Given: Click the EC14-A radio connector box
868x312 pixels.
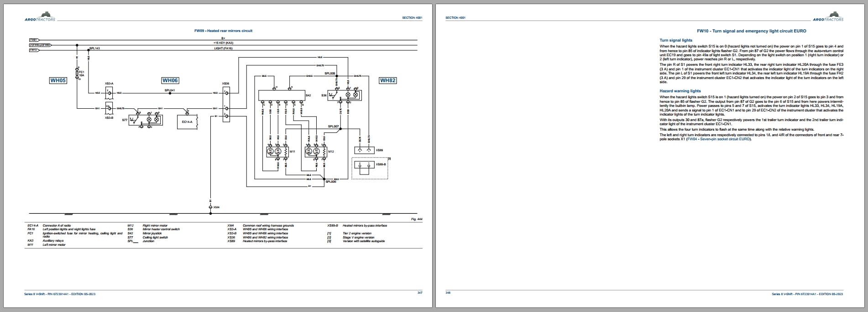Looking at the screenshot, I should point(187,122).
